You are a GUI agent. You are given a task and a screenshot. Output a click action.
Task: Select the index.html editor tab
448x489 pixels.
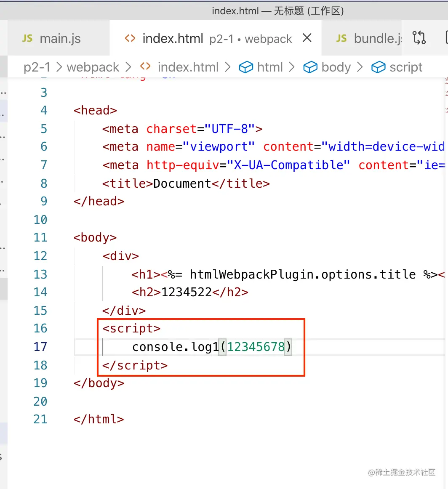[215, 38]
